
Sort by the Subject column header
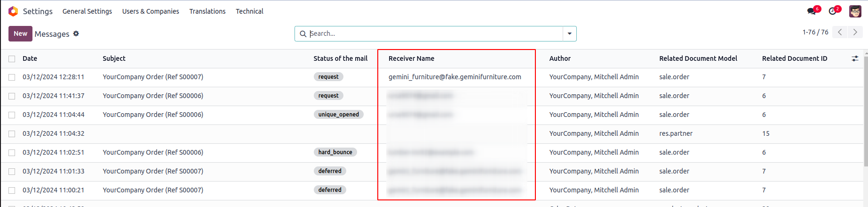coord(114,58)
